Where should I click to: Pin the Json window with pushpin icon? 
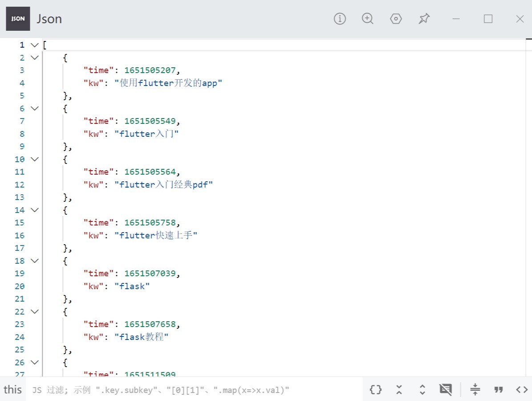click(x=424, y=19)
